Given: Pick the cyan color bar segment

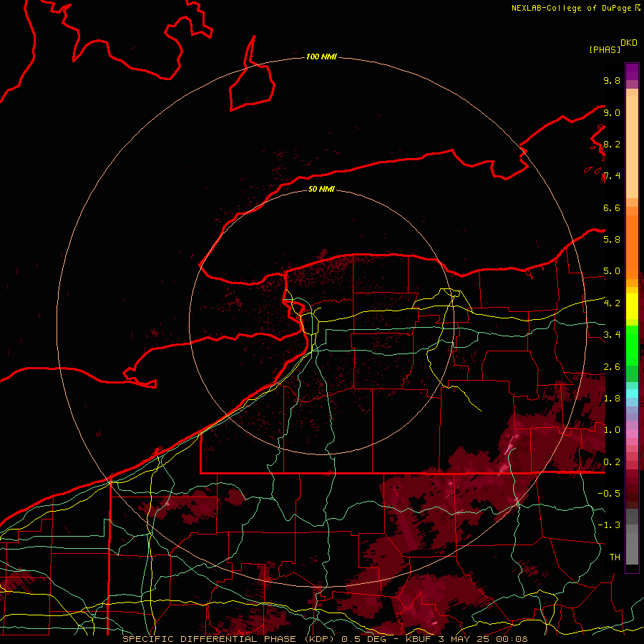Looking at the screenshot, I should [632, 394].
